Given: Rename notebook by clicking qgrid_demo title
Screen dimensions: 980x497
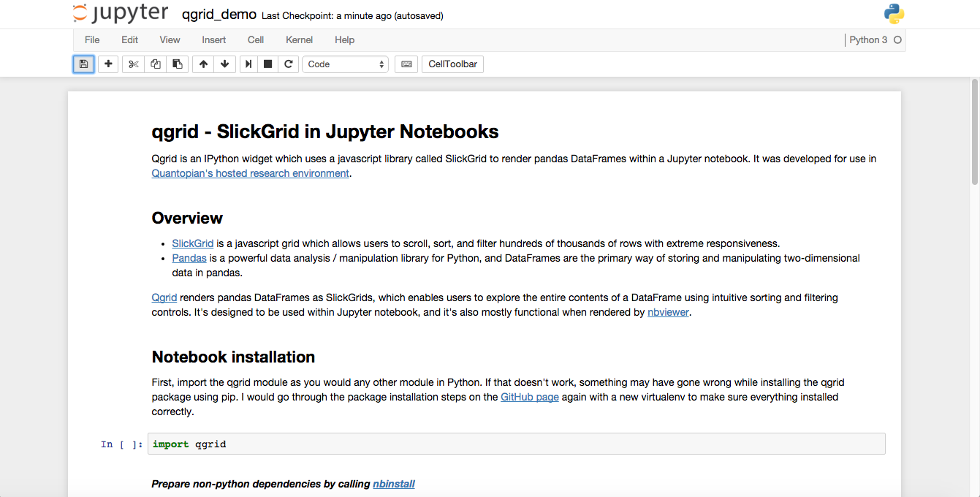Looking at the screenshot, I should coord(219,15).
